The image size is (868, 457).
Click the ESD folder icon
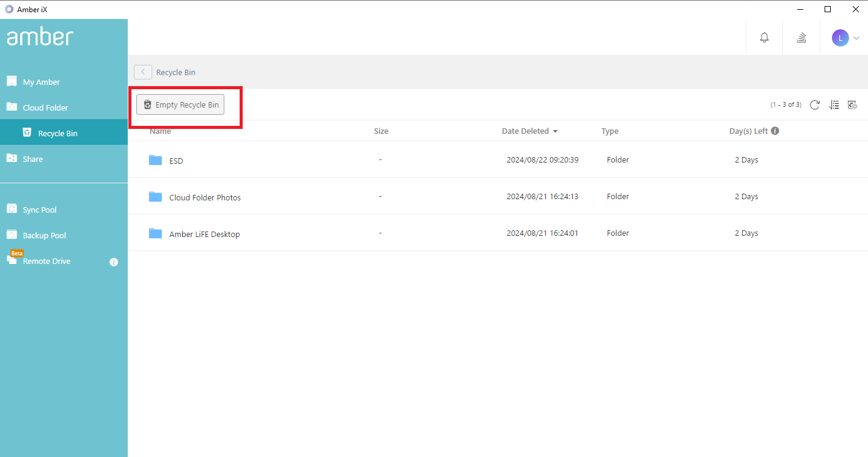[x=155, y=160]
